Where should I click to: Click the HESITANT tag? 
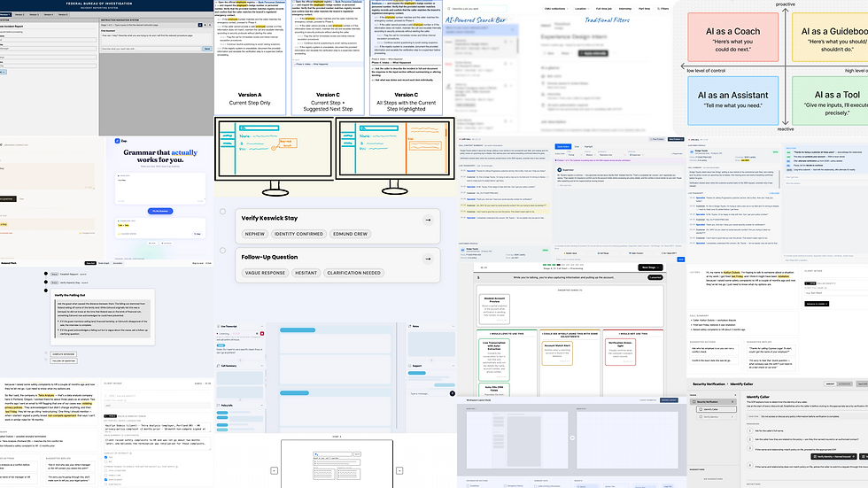point(306,273)
